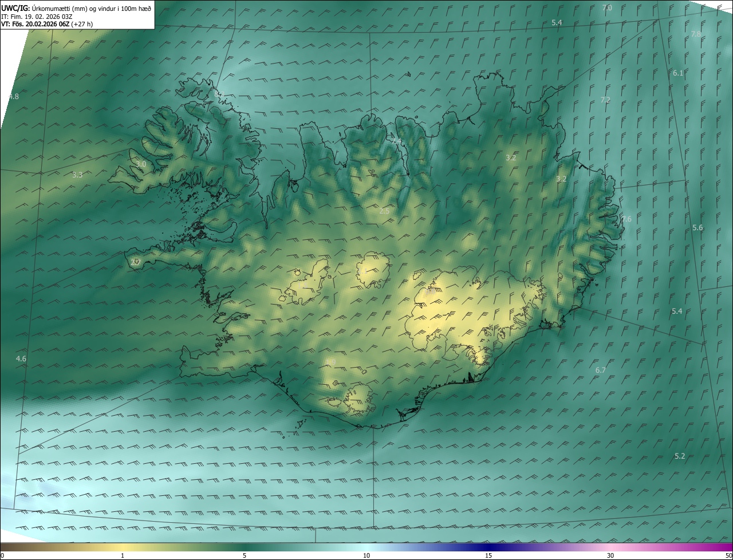Click the colorbar tick label '30'

point(610,555)
